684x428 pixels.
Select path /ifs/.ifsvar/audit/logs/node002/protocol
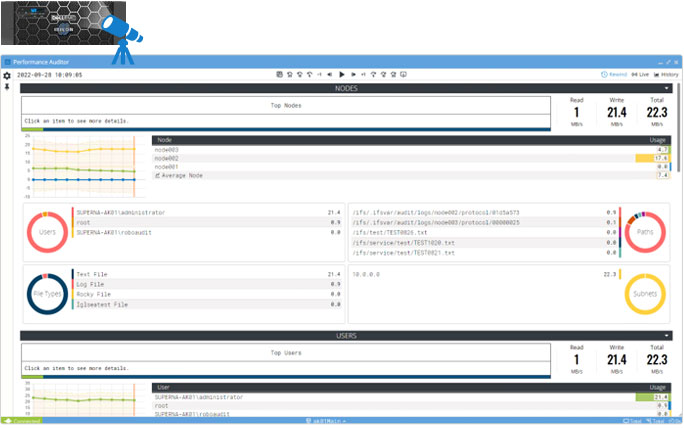coord(485,212)
